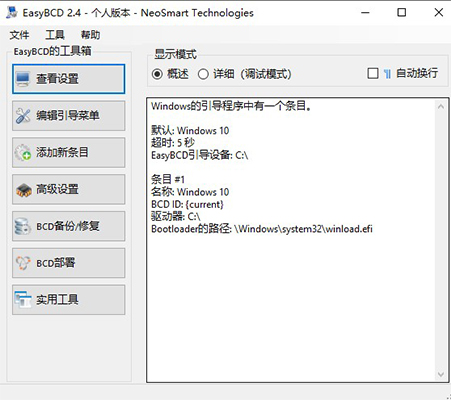Select the 详细 (调试模式) radio button
The width and height of the screenshot is (451, 400).
point(203,74)
